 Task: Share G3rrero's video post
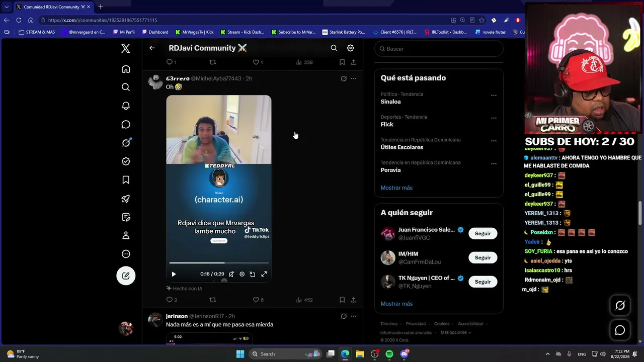pyautogui.click(x=354, y=300)
